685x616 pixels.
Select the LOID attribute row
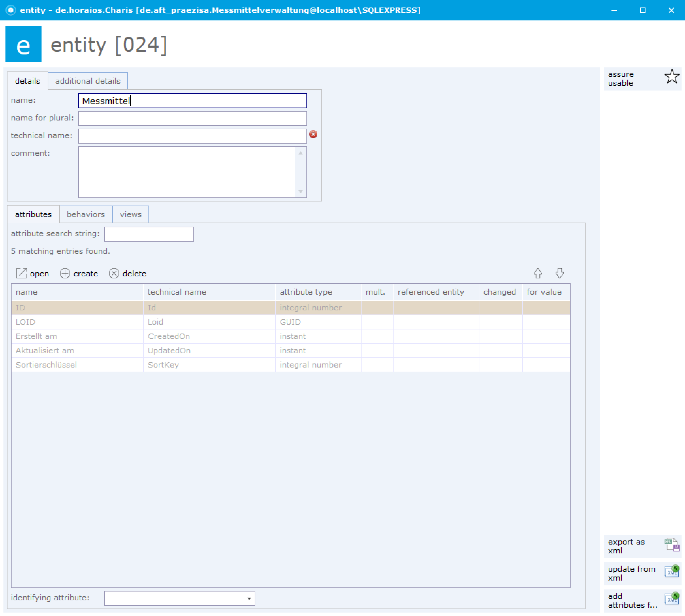291,322
